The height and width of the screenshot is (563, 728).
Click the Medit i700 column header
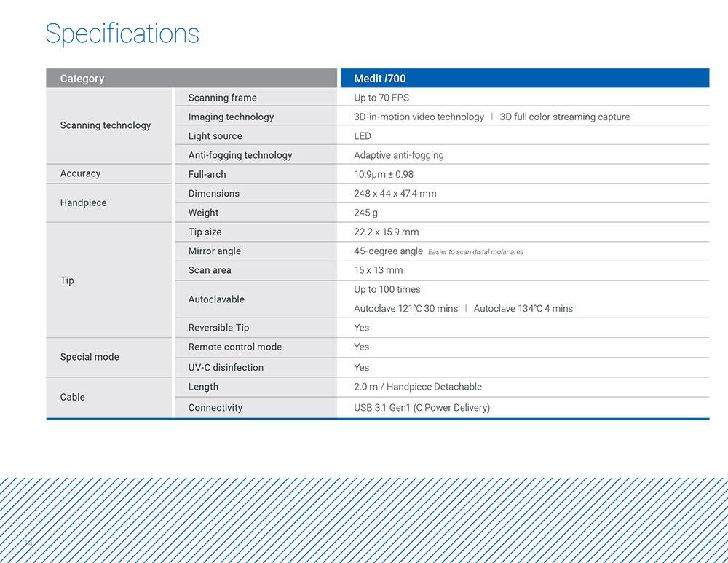[x=525, y=78]
